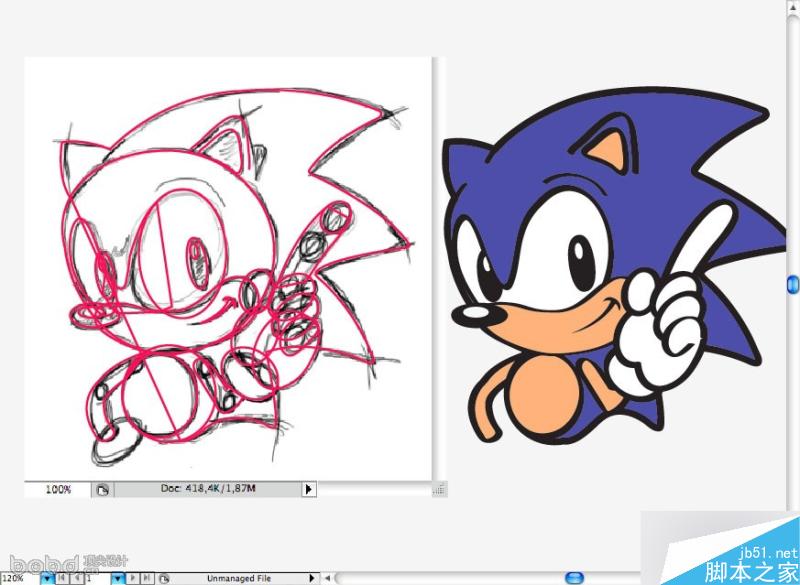This screenshot has height=585, width=800.
Task: Click the artboard number field
Action: point(98,579)
